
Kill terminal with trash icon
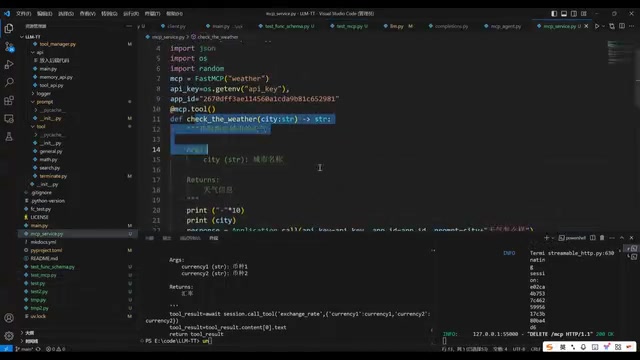[602, 238]
